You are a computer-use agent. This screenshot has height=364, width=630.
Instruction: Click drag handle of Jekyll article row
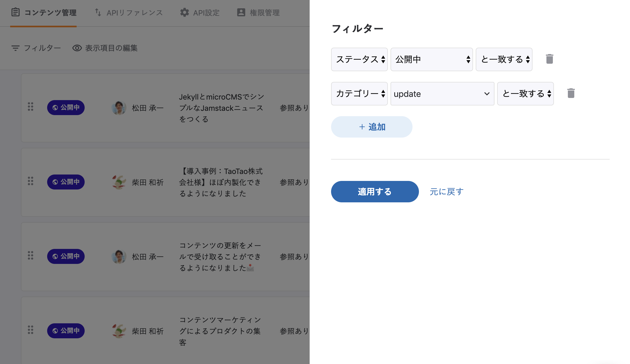[x=31, y=107]
